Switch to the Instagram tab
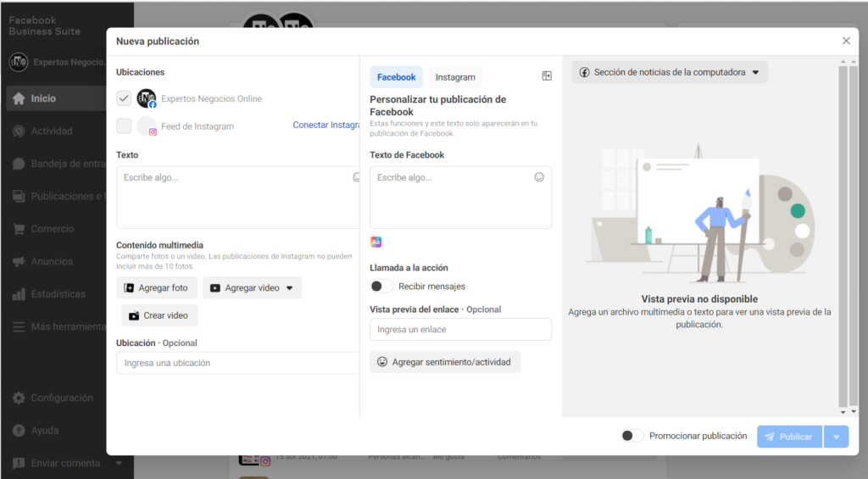868x479 pixels. point(455,77)
